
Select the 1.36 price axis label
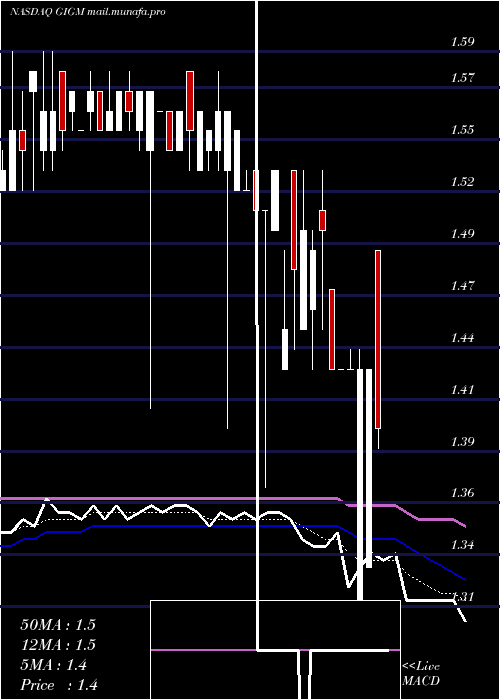click(x=462, y=493)
